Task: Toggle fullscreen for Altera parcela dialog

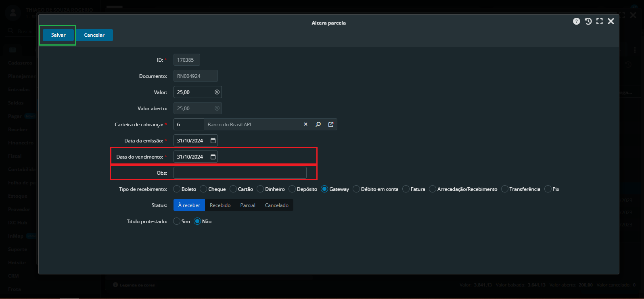Action: click(600, 21)
